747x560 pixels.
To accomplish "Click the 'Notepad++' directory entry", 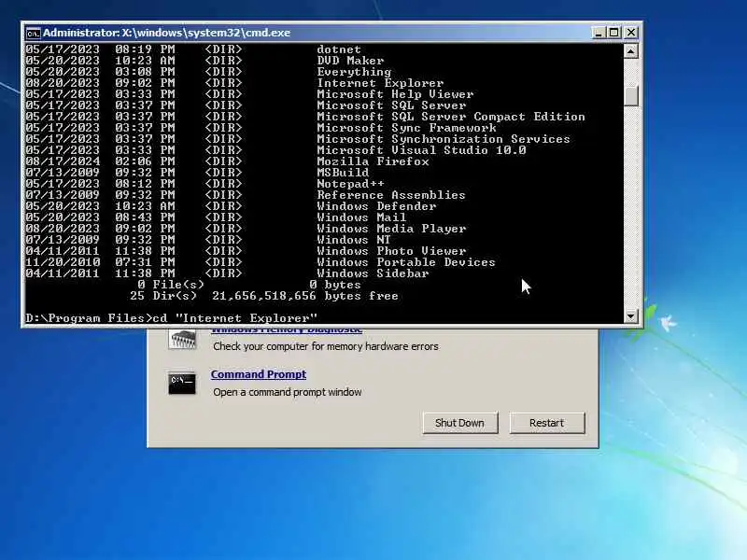I will pos(351,184).
